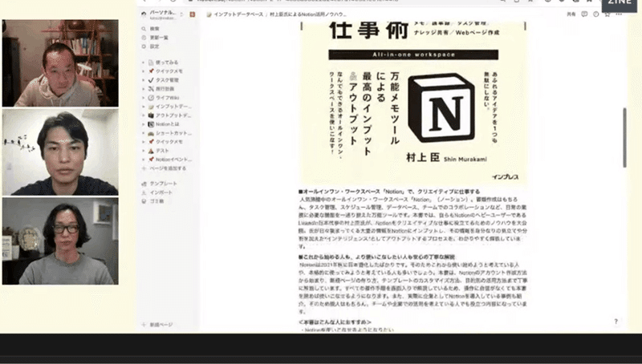Click the red icon beside the workspace name

coord(193,14)
